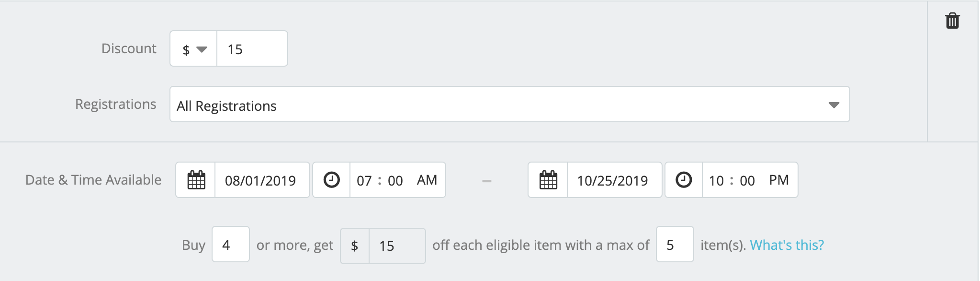Toggle the start time AM indicator
The image size is (980, 281).
click(427, 180)
